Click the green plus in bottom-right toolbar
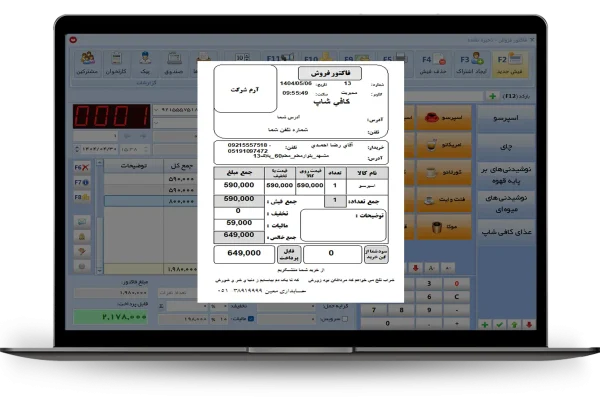Screen dimensions: 600x400 (484, 325)
